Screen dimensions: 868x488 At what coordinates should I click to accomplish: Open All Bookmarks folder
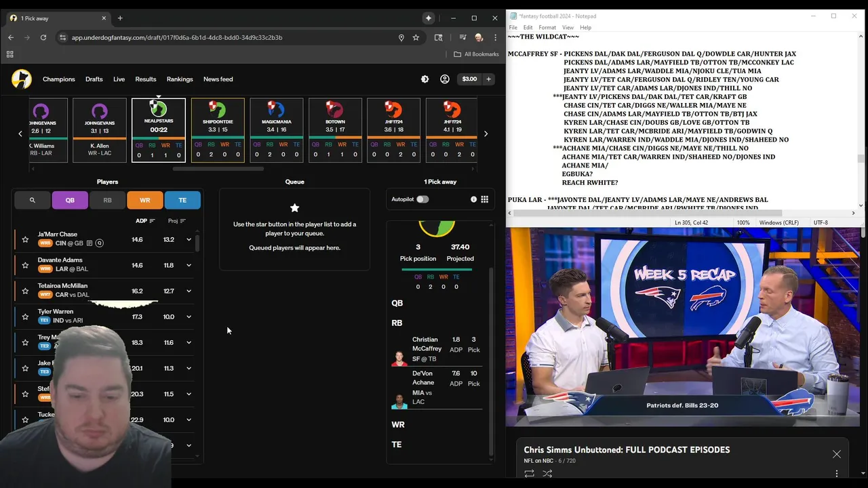click(476, 54)
